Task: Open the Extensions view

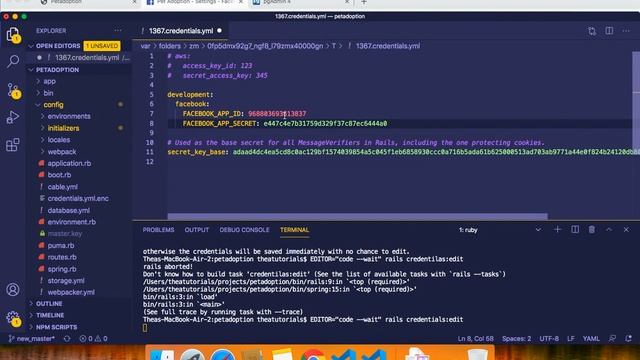Action: pos(13,144)
